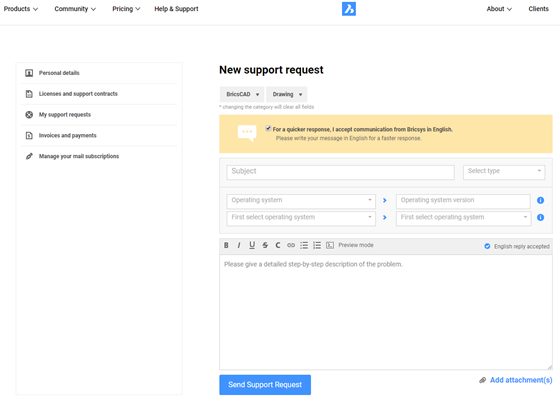Screen dimensions: 560x396
Task: Click Send Support Request button
Action: [x=265, y=385]
